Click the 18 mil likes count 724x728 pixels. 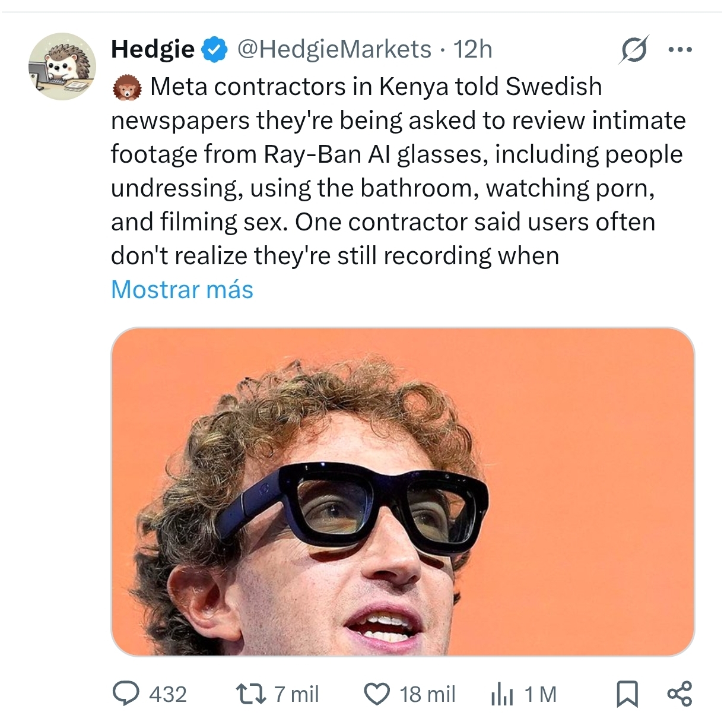[427, 694]
